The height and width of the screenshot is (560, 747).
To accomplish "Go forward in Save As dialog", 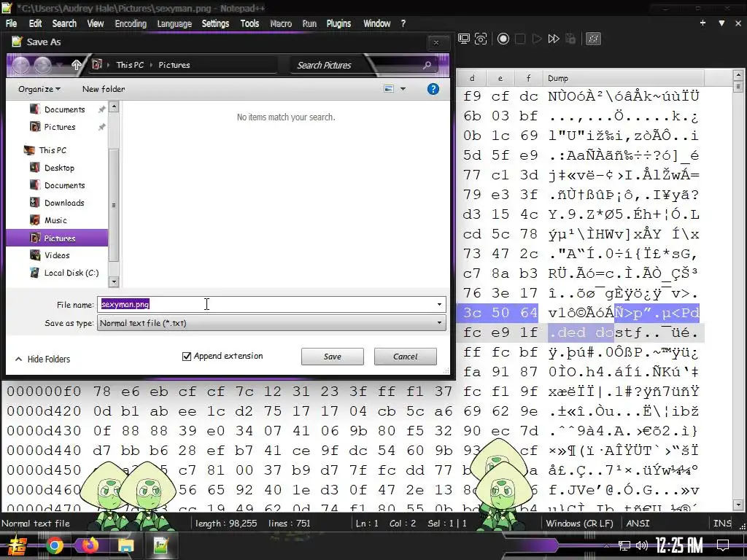I will coord(42,65).
